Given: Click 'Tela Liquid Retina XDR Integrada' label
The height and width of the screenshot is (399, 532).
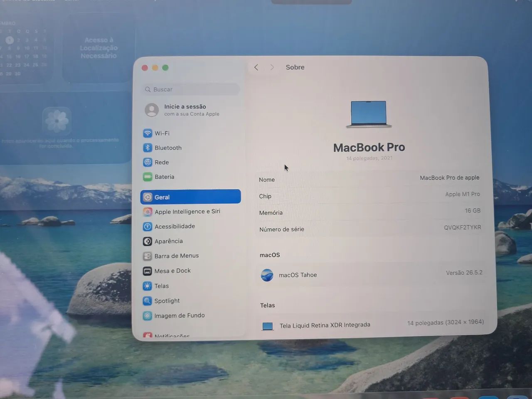Looking at the screenshot, I should pos(325,325).
